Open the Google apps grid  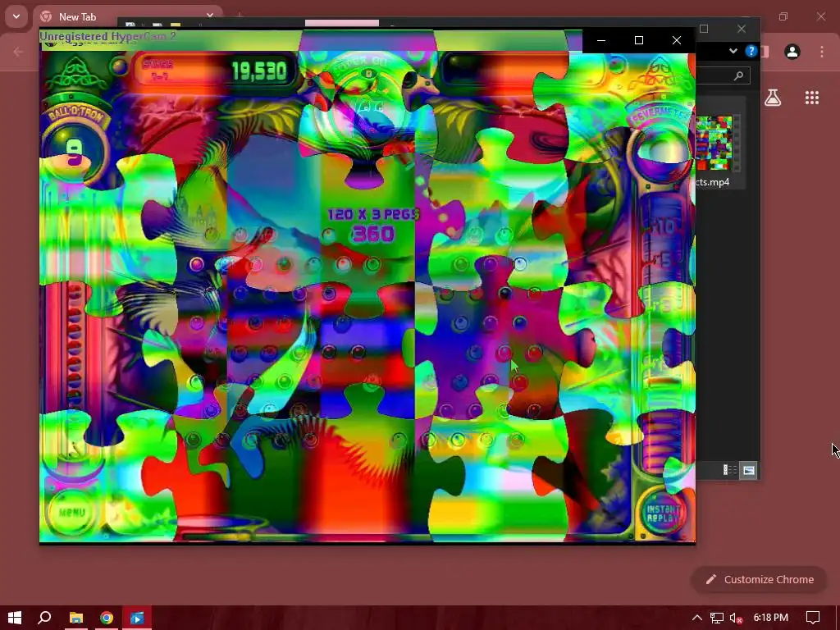point(811,98)
